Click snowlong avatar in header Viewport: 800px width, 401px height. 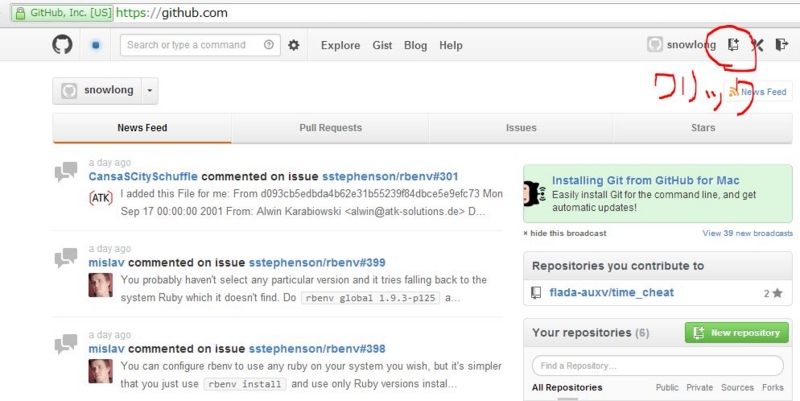pos(655,45)
